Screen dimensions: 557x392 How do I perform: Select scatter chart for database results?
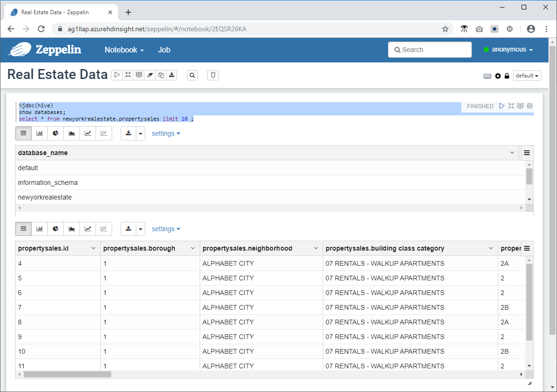point(104,133)
